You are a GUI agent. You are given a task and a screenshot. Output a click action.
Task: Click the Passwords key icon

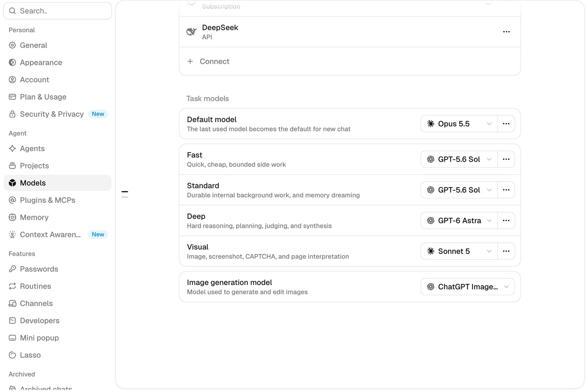click(12, 269)
